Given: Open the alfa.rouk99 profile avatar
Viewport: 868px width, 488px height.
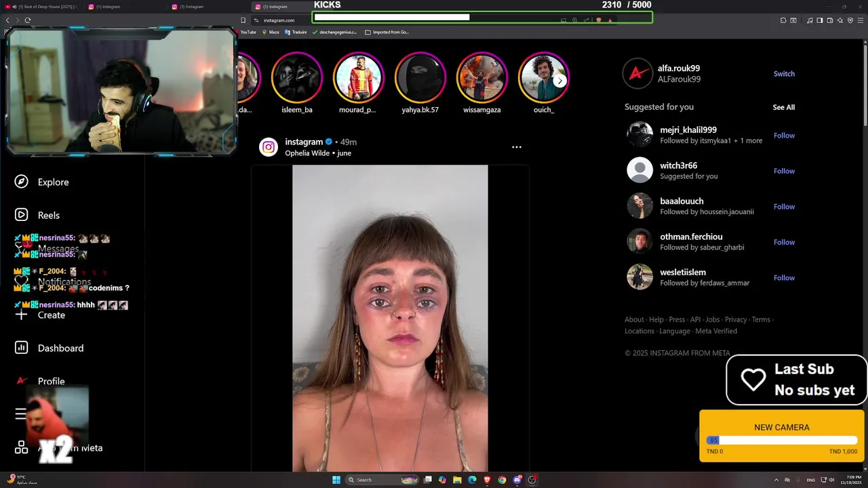Looking at the screenshot, I should coord(637,74).
